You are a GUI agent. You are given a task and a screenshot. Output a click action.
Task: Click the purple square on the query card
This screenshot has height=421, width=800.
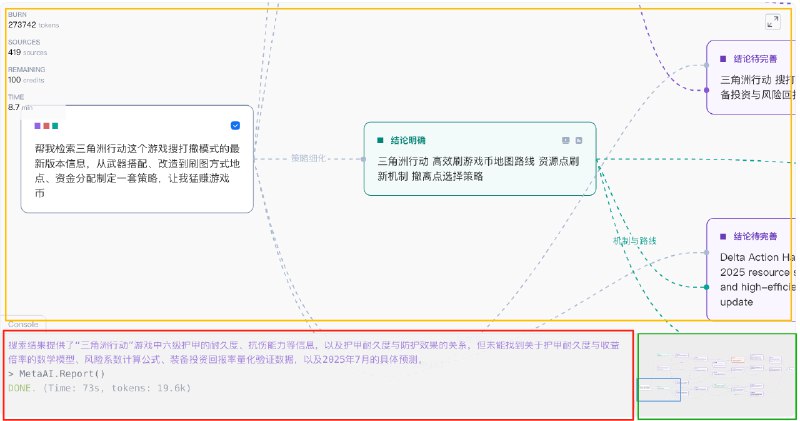coord(37,126)
